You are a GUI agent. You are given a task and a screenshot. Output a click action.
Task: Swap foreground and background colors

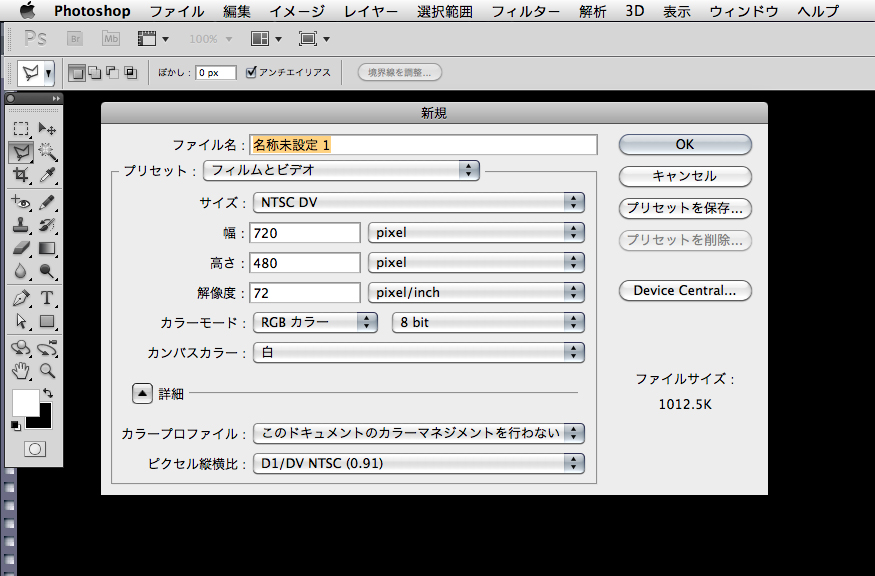point(48,393)
